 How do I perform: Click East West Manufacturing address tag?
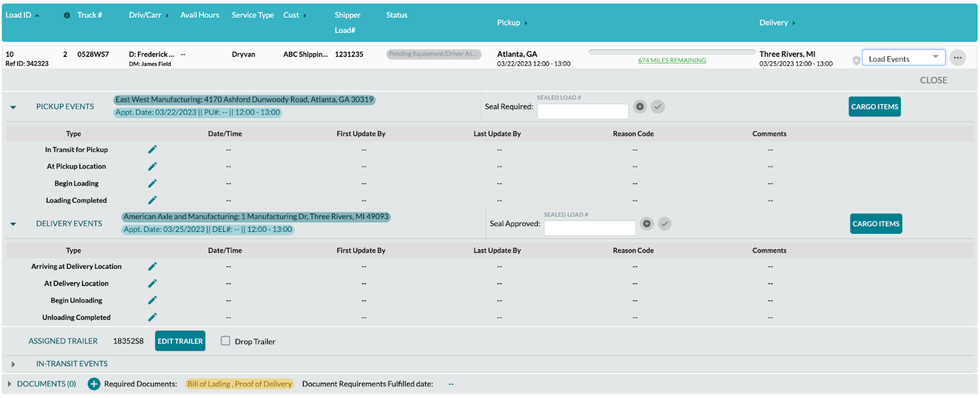[x=244, y=100]
